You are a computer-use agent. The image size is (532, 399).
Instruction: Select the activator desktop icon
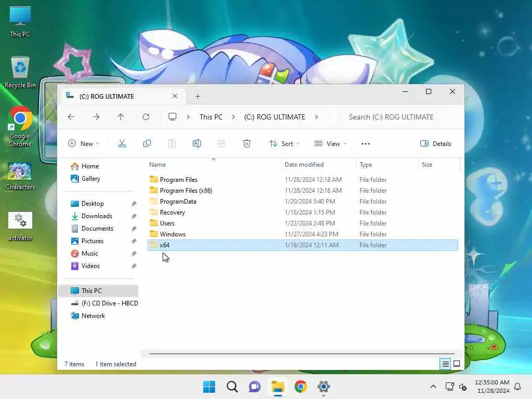tap(20, 227)
